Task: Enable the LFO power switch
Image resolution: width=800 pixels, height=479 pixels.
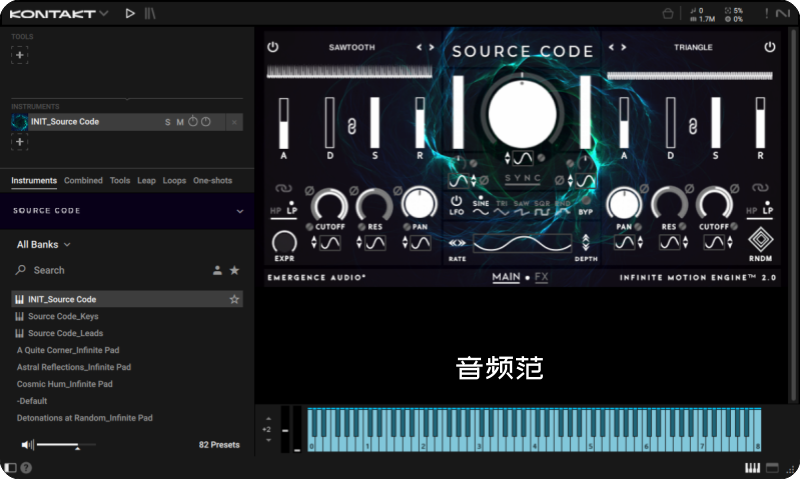Action: click(457, 200)
